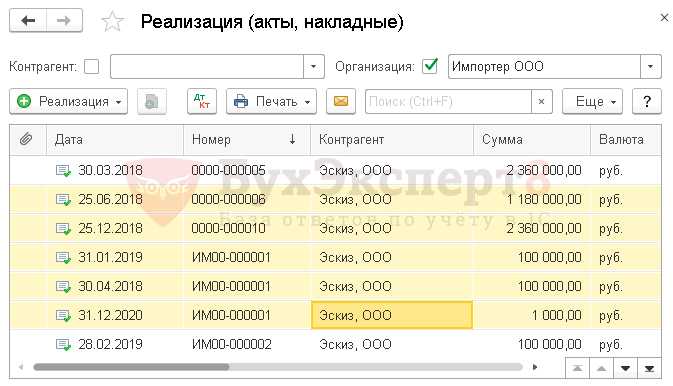Select the row dated 25.06.2018
Screen dimensions: 673x386
coord(335,199)
